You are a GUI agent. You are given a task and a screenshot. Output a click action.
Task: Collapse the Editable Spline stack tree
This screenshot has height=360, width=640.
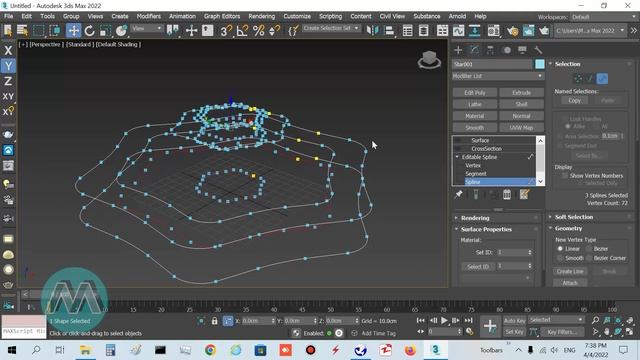[x=457, y=157]
